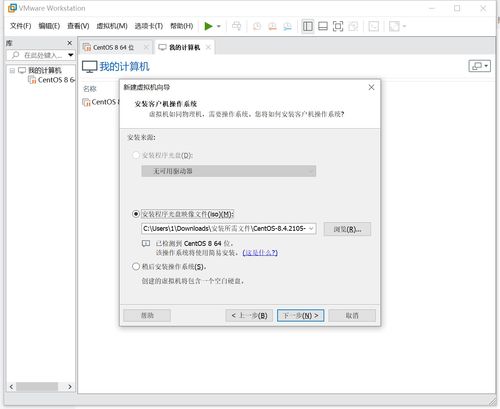This screenshot has width=500, height=409.
Task: Select the 稍后安装操作系统(S) radio button
Action: click(136, 267)
